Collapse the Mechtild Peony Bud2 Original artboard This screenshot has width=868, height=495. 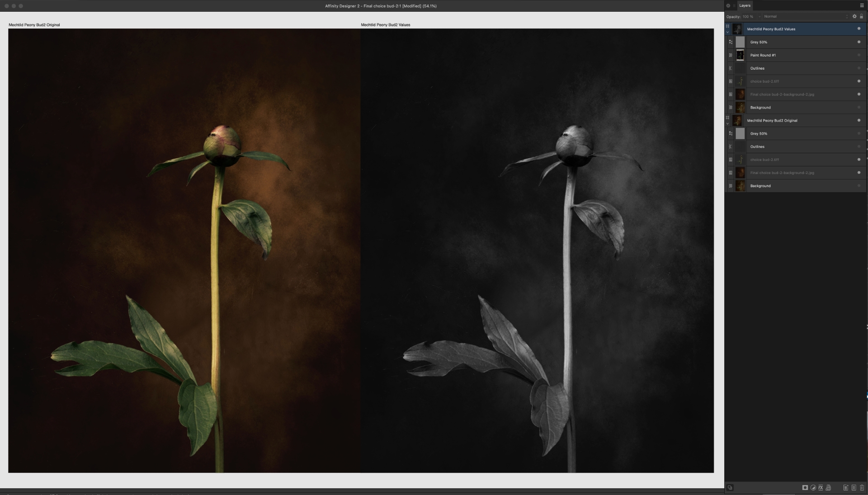pos(727,123)
